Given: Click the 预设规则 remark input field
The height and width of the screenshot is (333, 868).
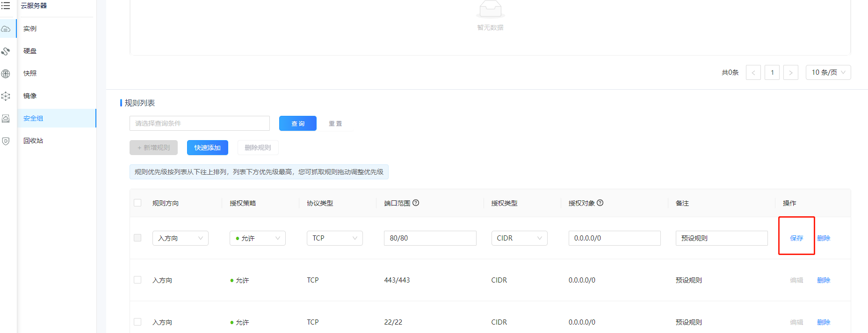Looking at the screenshot, I should pos(722,238).
